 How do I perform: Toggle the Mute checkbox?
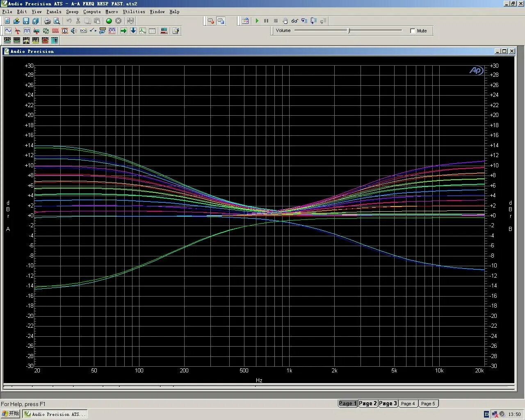click(413, 31)
